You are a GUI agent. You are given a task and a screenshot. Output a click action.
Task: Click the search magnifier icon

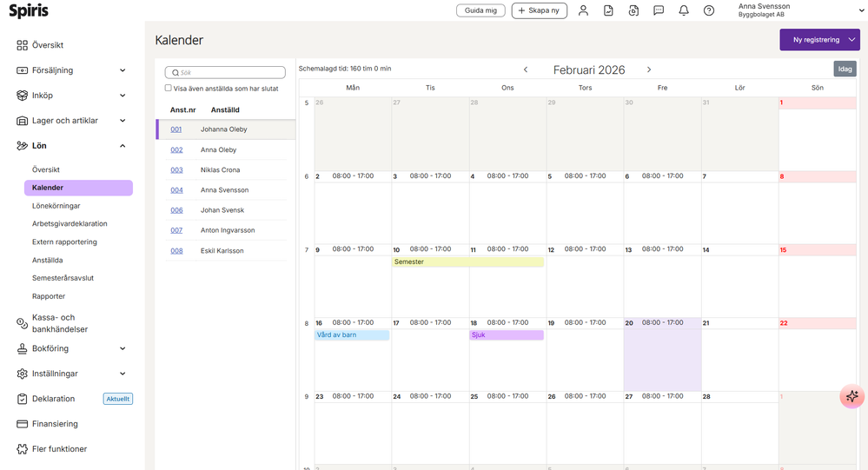176,72
